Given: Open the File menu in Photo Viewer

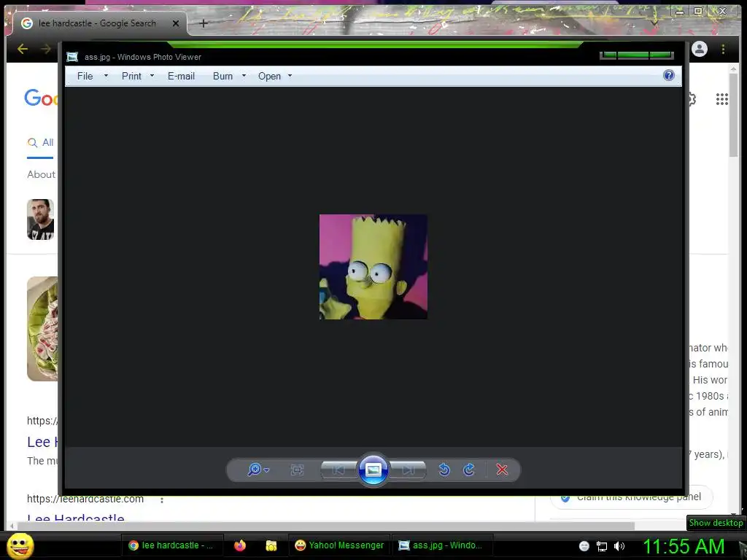Looking at the screenshot, I should 85,76.
